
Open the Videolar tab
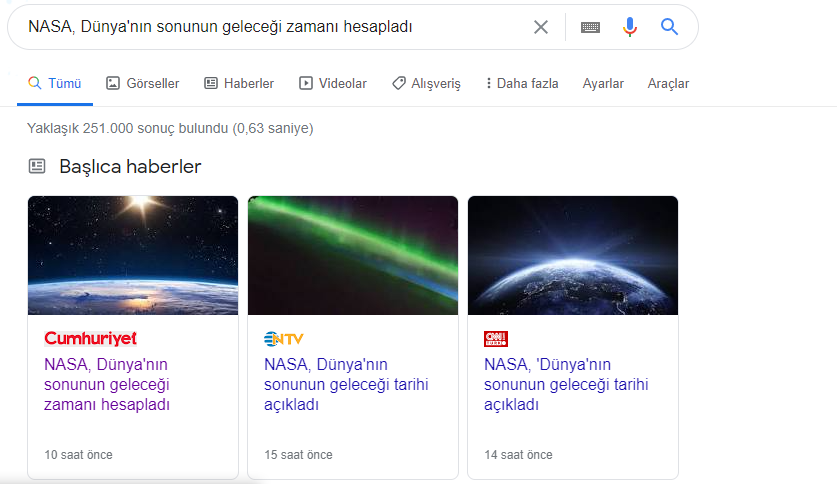pyautogui.click(x=333, y=84)
